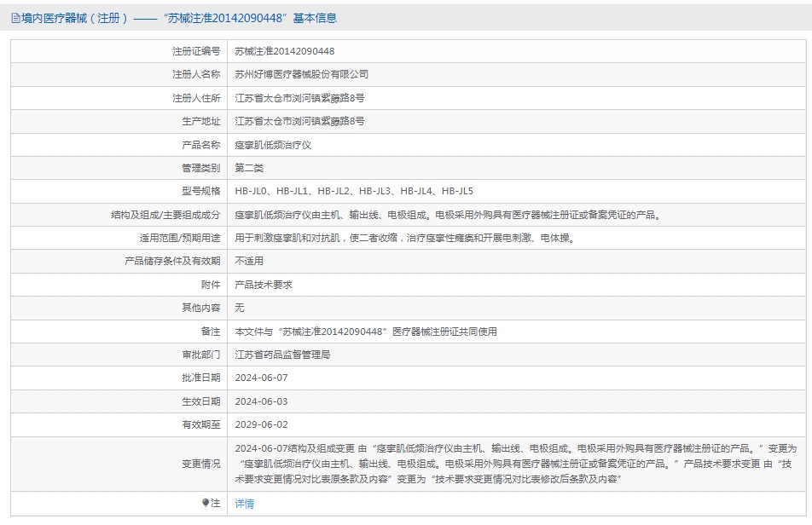Click the 其他内容 label

click(x=201, y=308)
